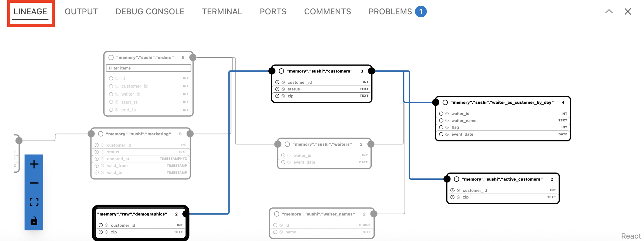The width and height of the screenshot is (644, 241).
Task: Open the DEBUG CONSOLE tab
Action: pos(150,12)
